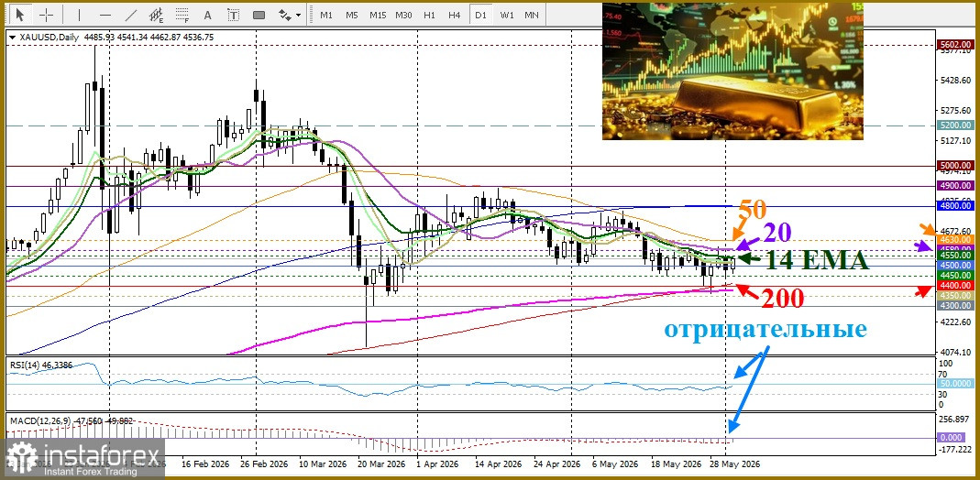Switch chart to M30 timeframe
Image resolution: width=980 pixels, height=480 pixels.
403,15
